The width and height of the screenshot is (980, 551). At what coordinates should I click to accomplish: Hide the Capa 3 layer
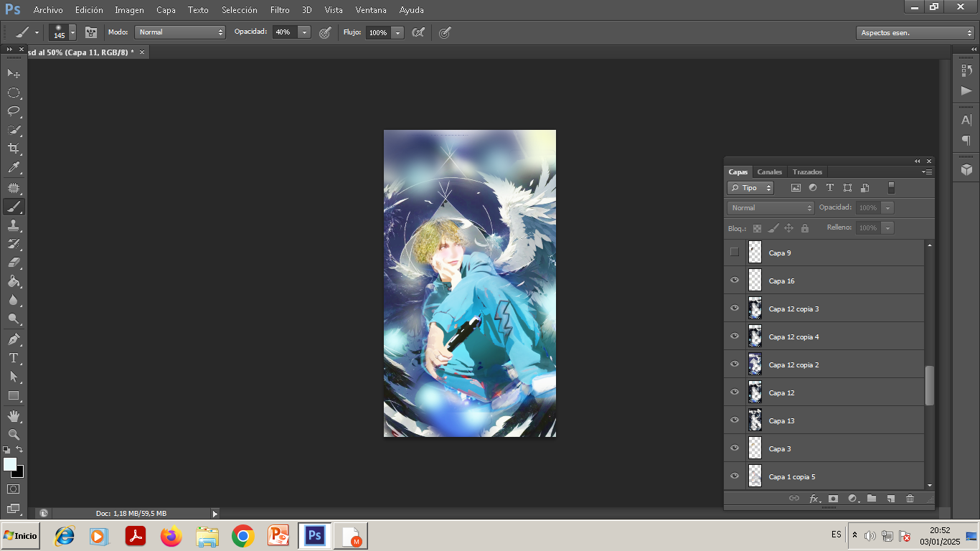click(734, 448)
